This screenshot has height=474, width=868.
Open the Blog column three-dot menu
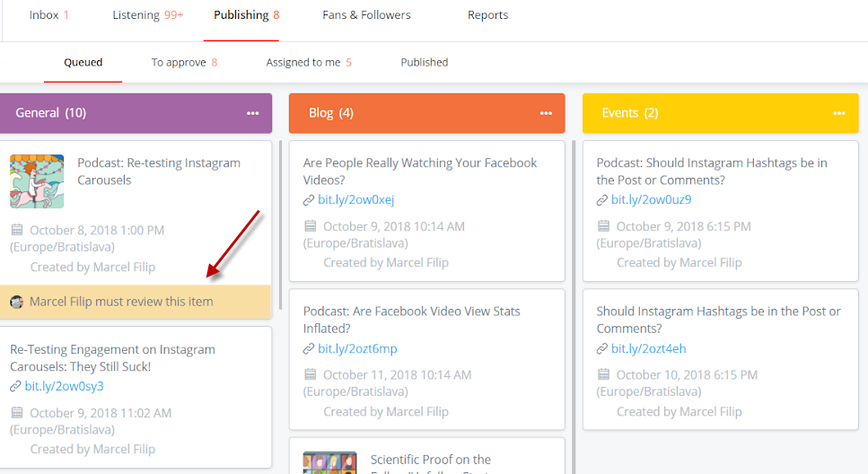click(x=546, y=113)
